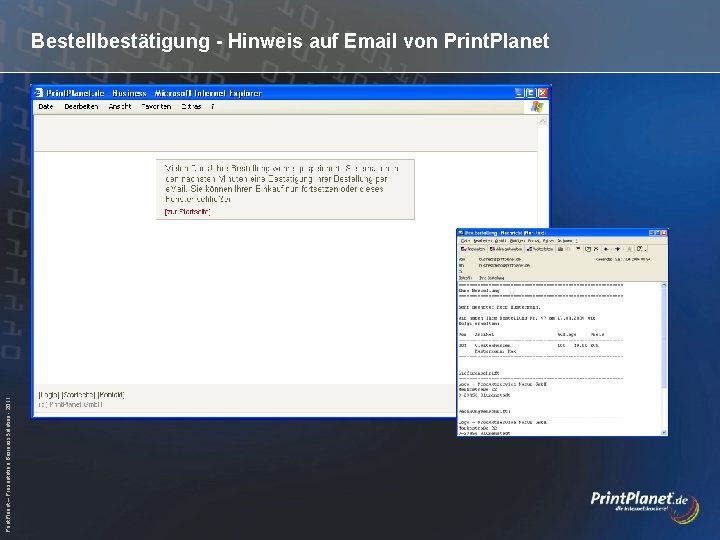Viewport: 720px width, 540px height.
Task: Click the [Startseite] footer link
Action: pos(78,395)
